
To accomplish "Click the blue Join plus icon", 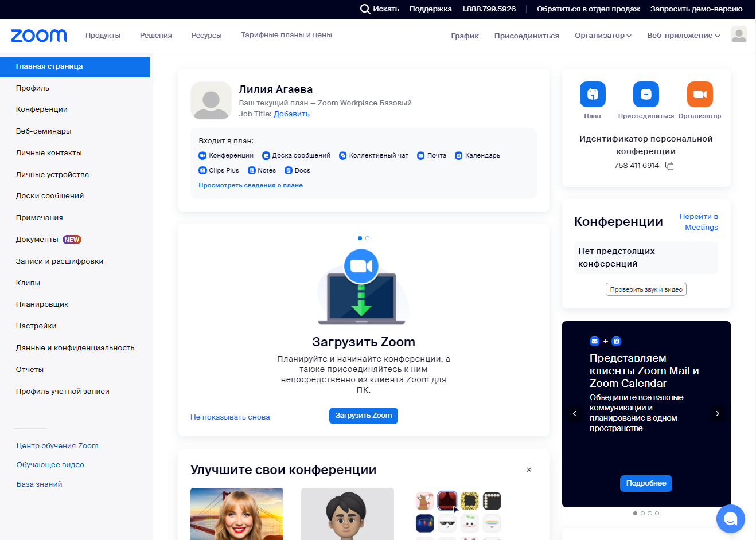I will [x=646, y=94].
